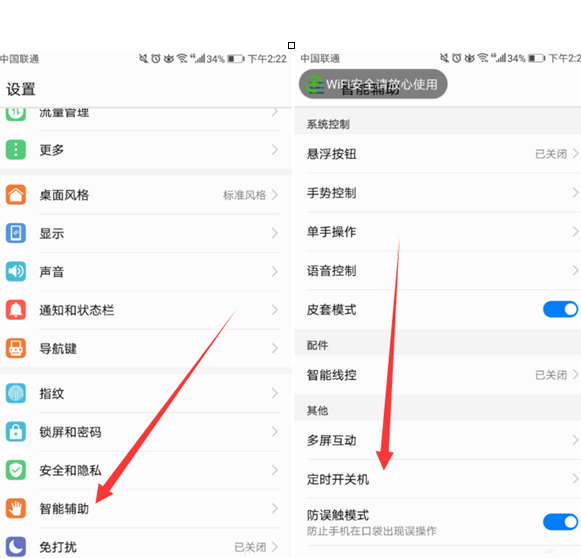
Task: Tap the WiFi安全请放心使用 toast notification
Action: point(373,84)
